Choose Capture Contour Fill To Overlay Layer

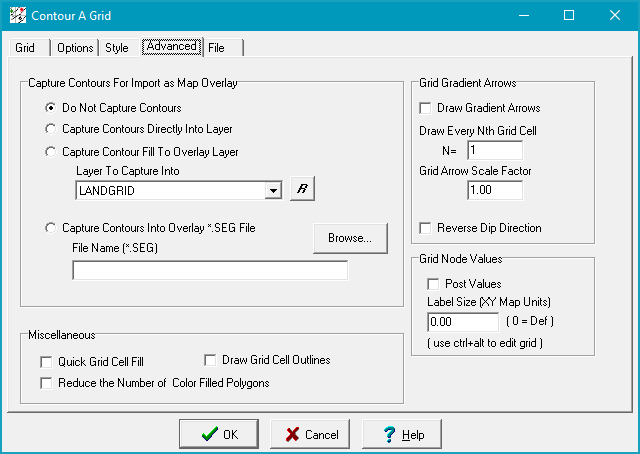[52, 152]
